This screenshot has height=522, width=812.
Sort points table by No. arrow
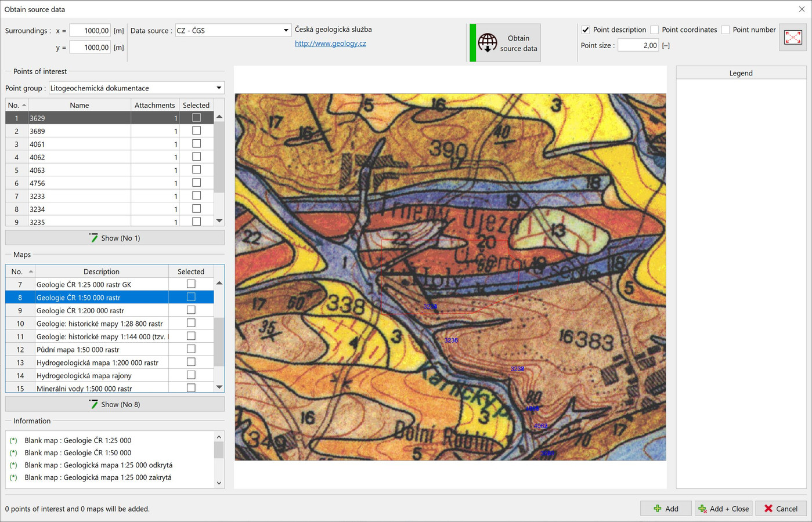click(x=24, y=106)
